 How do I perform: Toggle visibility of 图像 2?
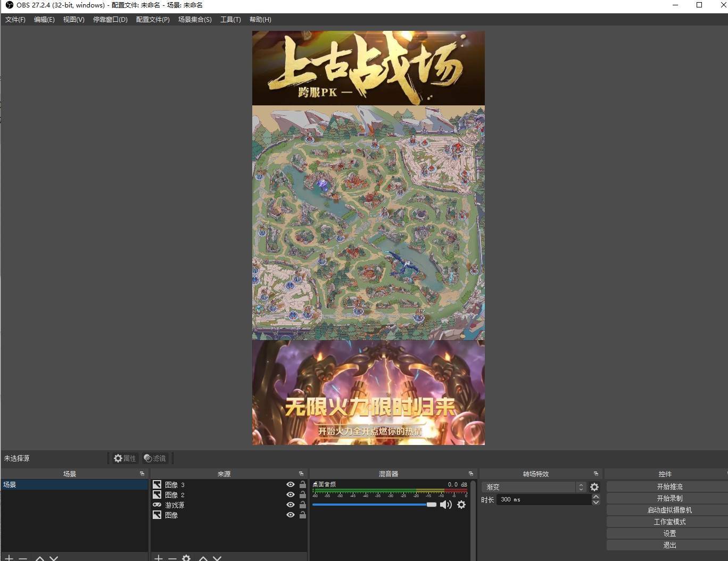pos(291,495)
